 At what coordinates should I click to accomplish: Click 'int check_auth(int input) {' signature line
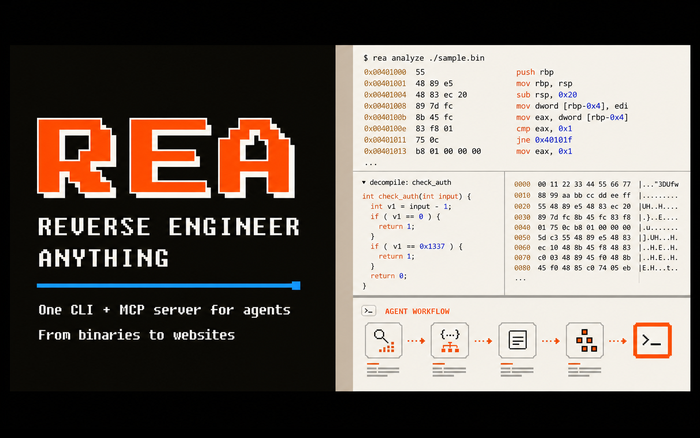(417, 196)
